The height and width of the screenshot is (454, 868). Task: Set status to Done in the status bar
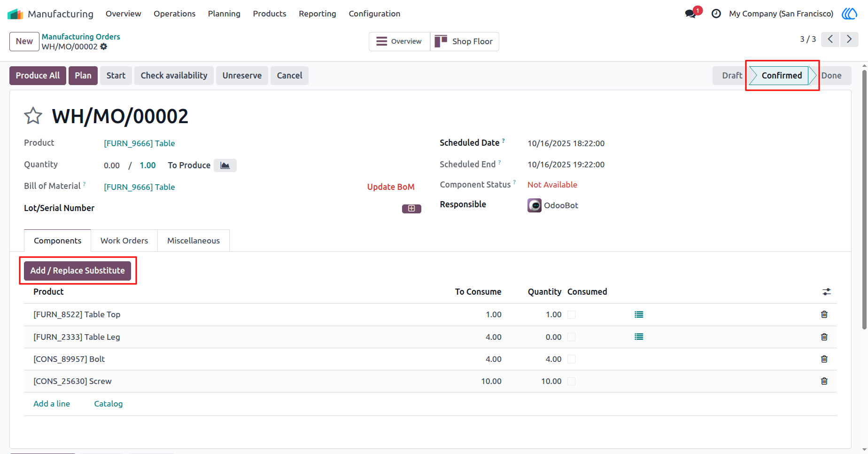831,76
